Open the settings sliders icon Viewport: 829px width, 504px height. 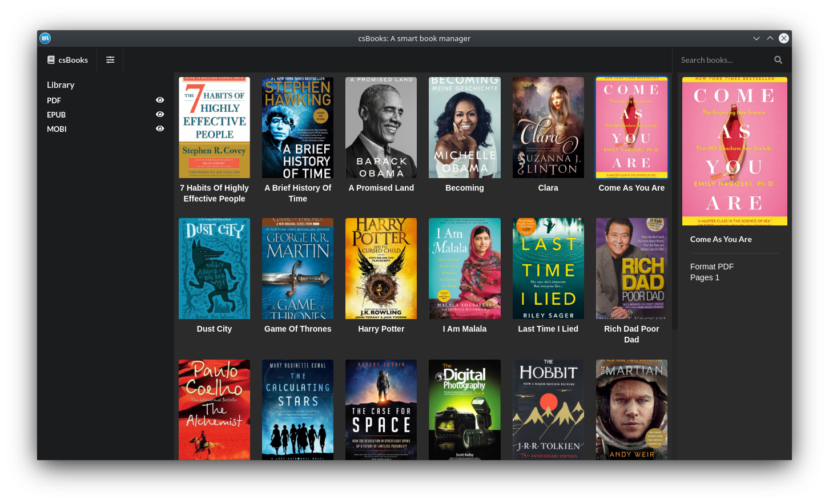[x=110, y=60]
